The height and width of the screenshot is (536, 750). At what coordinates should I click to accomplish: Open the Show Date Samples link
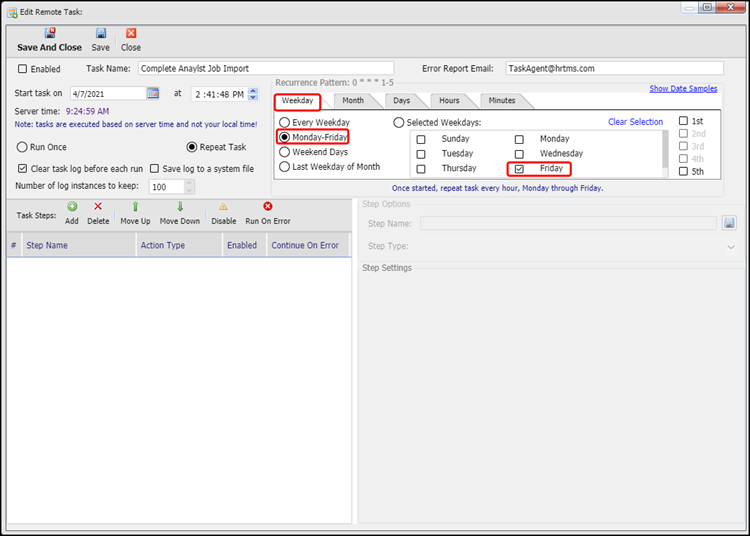tap(683, 88)
